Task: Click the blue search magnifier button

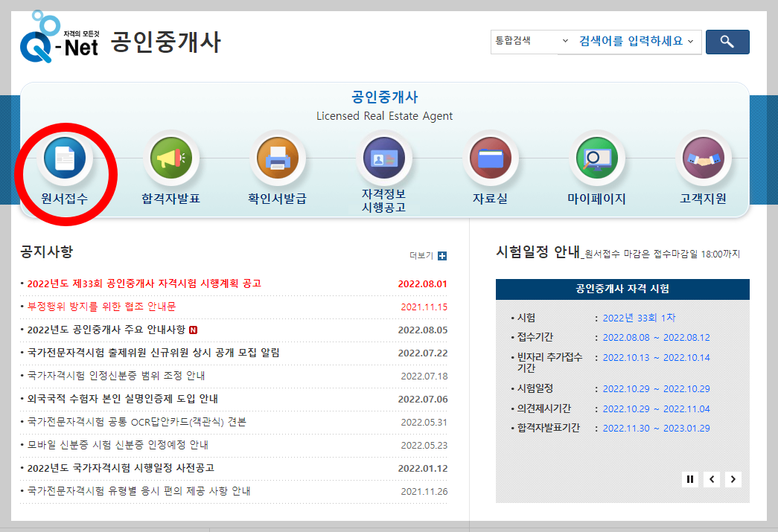Action: (x=727, y=42)
